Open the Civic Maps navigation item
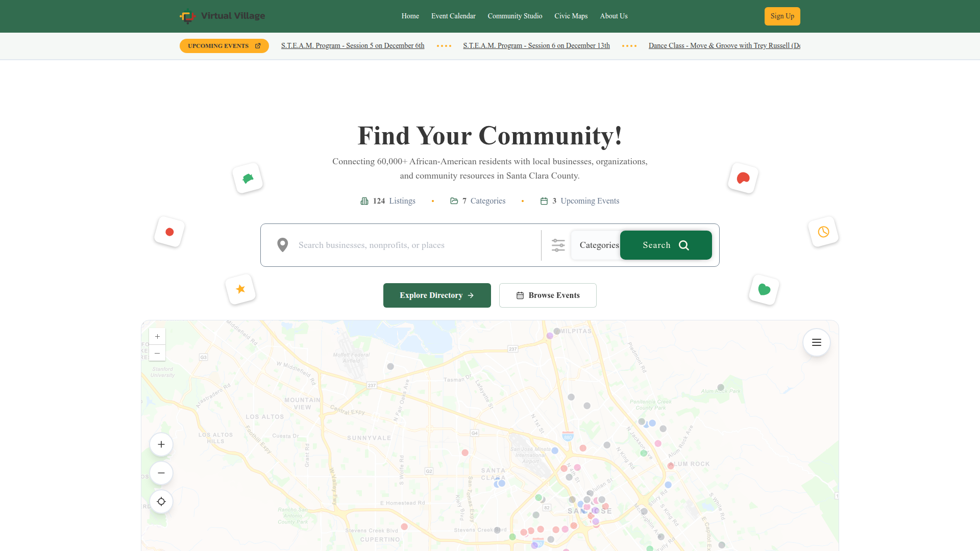The height and width of the screenshot is (551, 980). (571, 16)
